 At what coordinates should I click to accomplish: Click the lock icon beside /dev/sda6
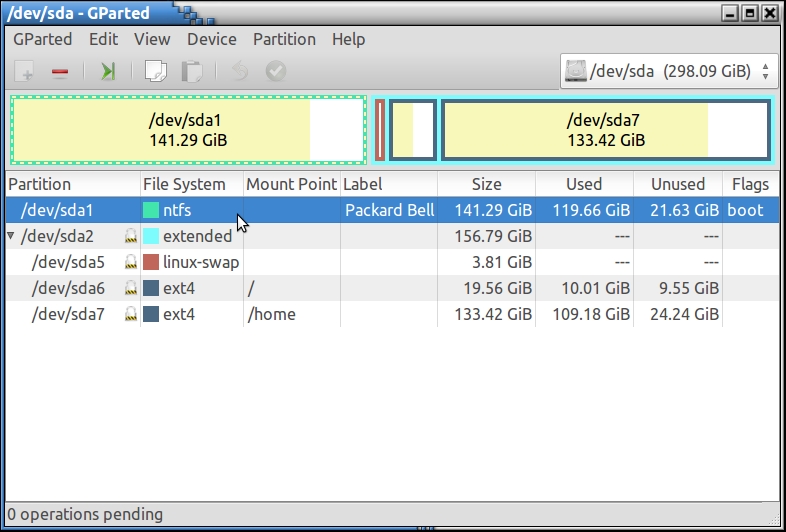(x=130, y=288)
